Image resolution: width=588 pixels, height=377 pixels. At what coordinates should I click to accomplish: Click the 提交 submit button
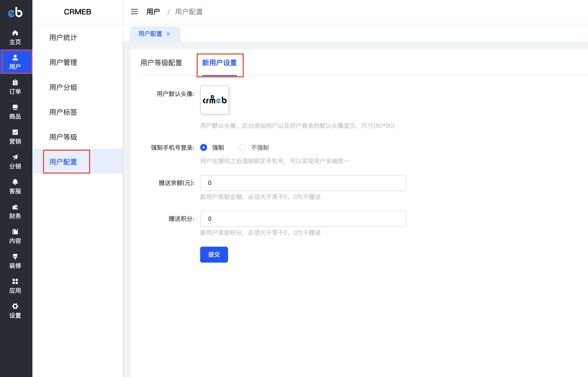point(214,254)
